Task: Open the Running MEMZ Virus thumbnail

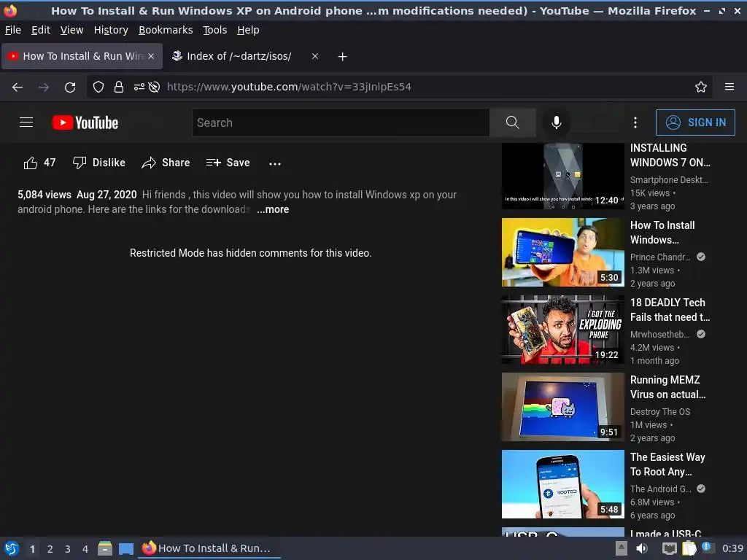Action: 562,407
